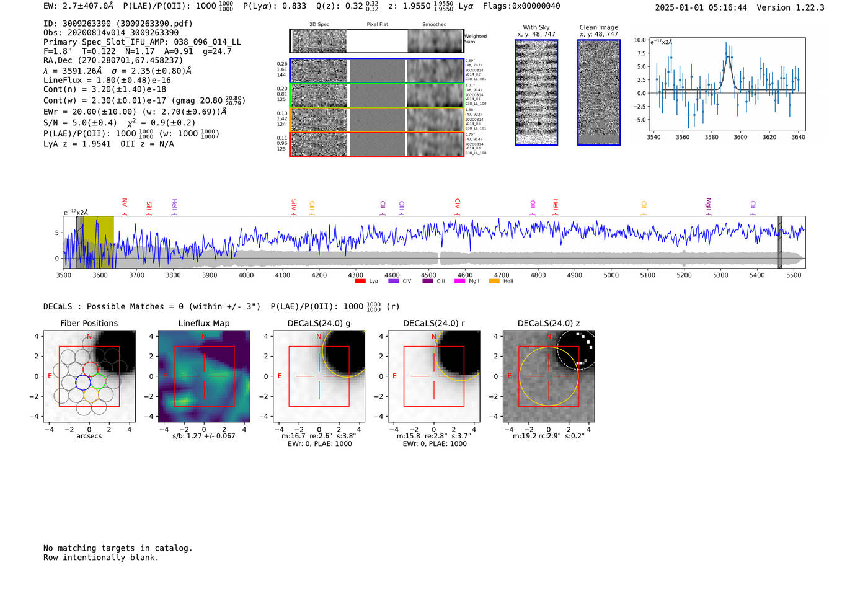868x591 pixels.
Task: Click the Obs: 20200814v014_3009263390 line
Action: (111, 33)
